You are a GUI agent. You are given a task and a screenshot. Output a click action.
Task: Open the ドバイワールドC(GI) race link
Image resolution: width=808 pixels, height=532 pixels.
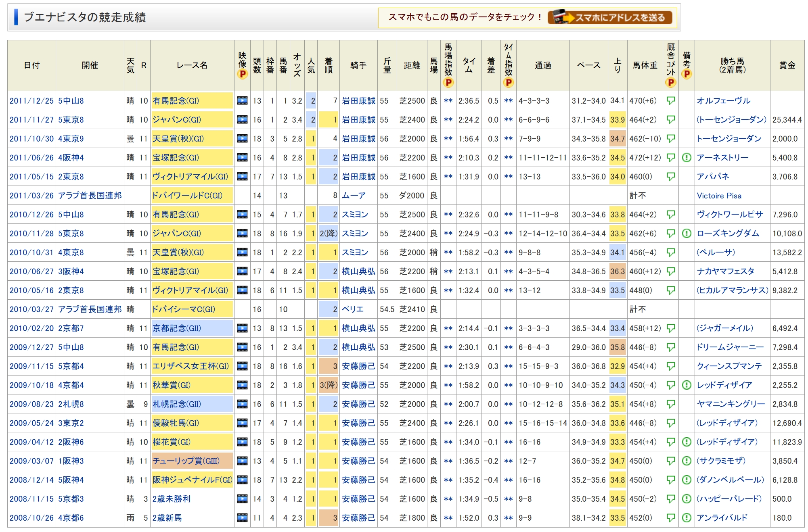click(x=187, y=196)
